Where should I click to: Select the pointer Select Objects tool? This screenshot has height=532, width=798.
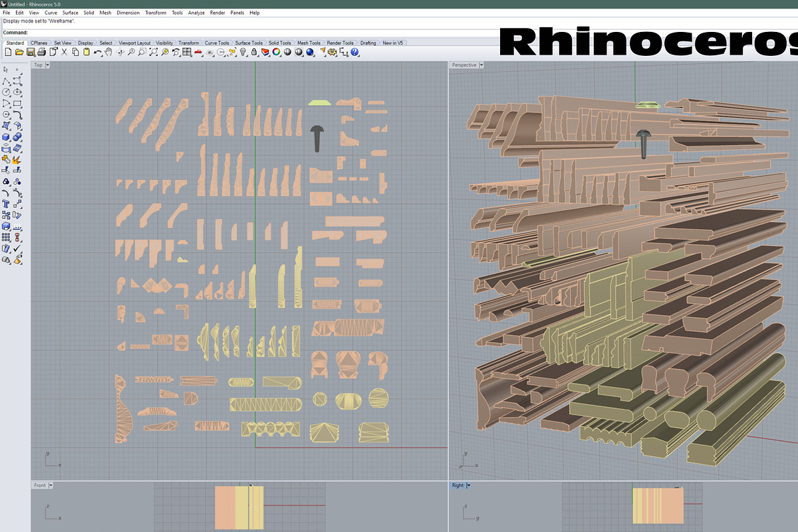click(x=5, y=69)
